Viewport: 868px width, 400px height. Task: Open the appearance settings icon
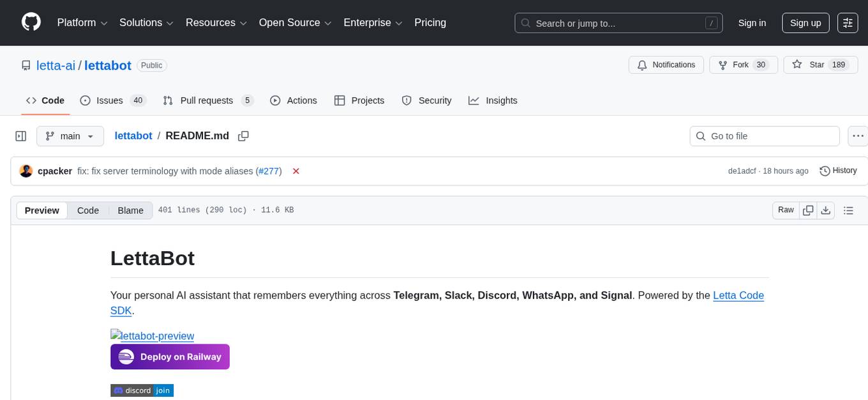click(x=848, y=22)
